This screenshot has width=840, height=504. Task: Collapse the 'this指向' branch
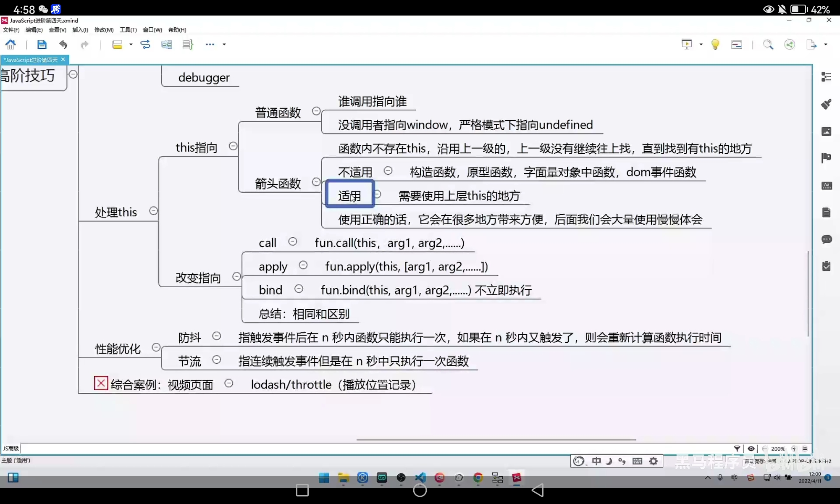tap(233, 146)
